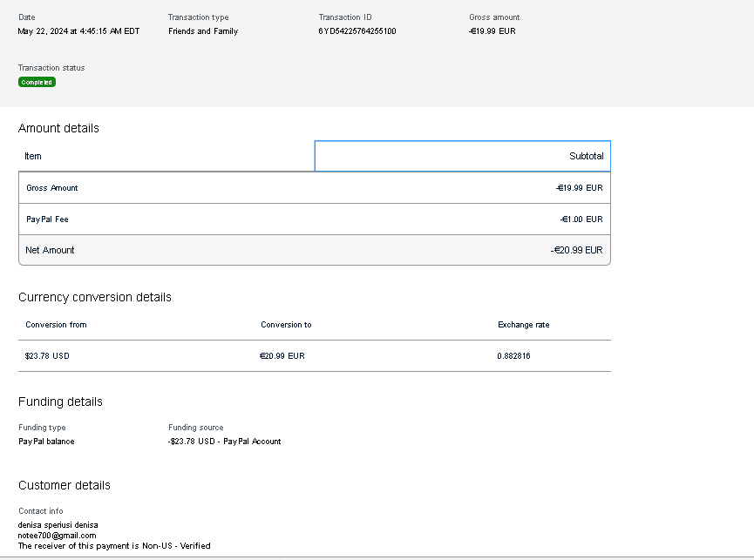Select the PayPal Fee row label

[47, 219]
